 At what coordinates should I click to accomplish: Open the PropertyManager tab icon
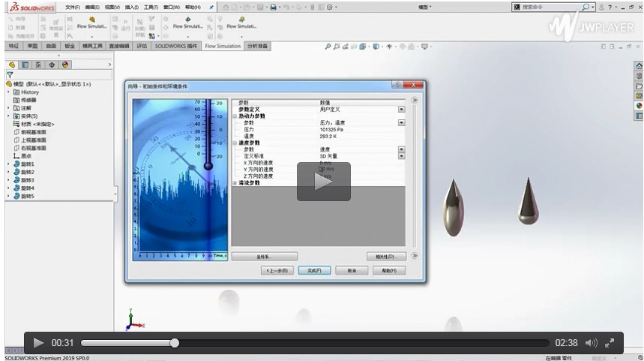click(25, 65)
